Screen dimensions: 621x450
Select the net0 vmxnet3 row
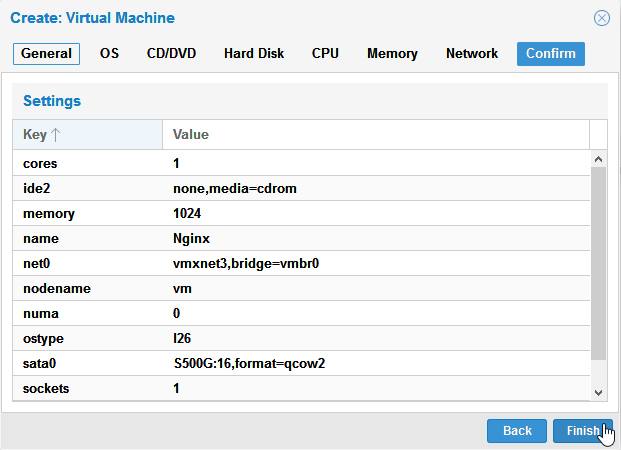tap(301, 263)
